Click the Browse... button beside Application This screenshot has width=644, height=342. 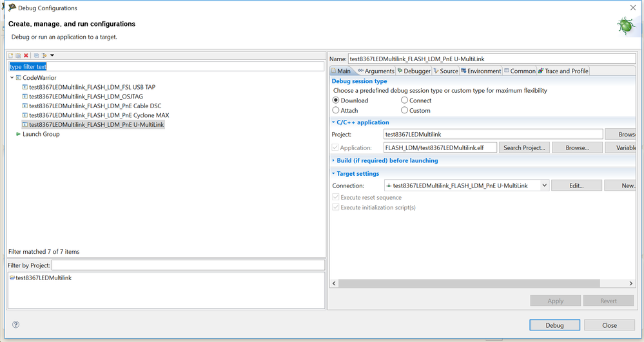(x=577, y=147)
